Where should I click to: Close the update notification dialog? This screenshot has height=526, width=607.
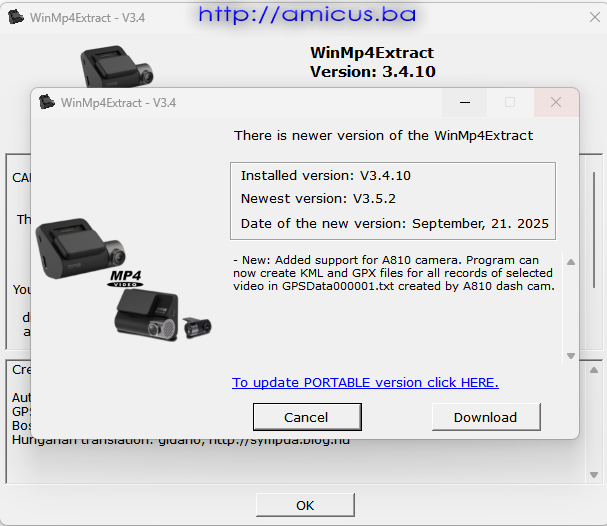tap(556, 103)
